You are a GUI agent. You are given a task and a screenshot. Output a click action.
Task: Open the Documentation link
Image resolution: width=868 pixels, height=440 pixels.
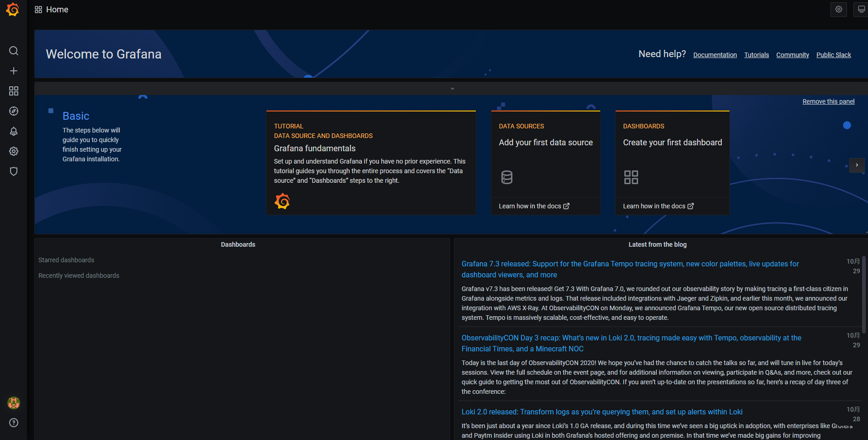715,55
